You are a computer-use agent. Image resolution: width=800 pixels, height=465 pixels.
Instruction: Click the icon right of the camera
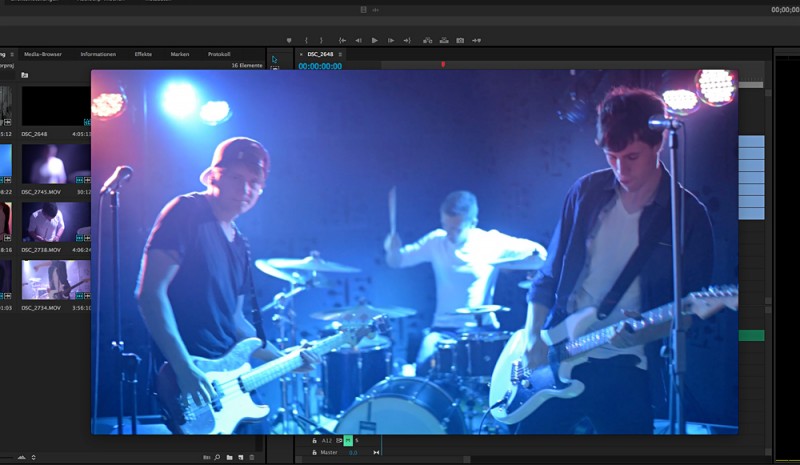coord(477,40)
